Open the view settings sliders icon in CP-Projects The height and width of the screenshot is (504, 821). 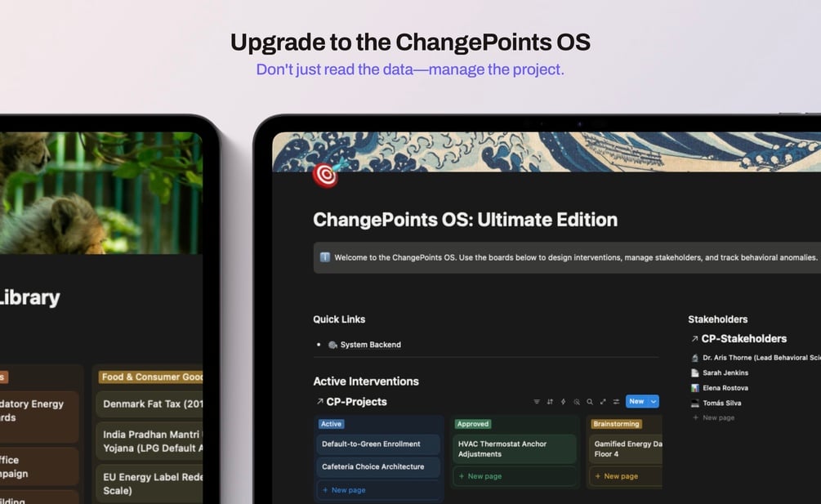tap(616, 402)
